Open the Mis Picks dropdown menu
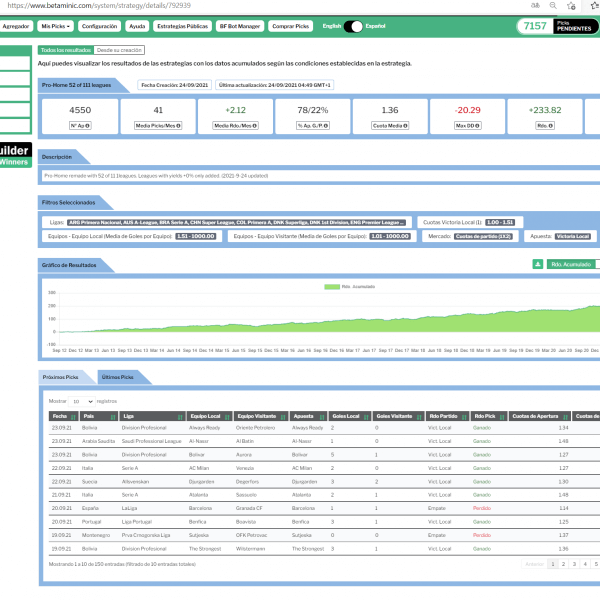The width and height of the screenshot is (600, 600). (55, 26)
